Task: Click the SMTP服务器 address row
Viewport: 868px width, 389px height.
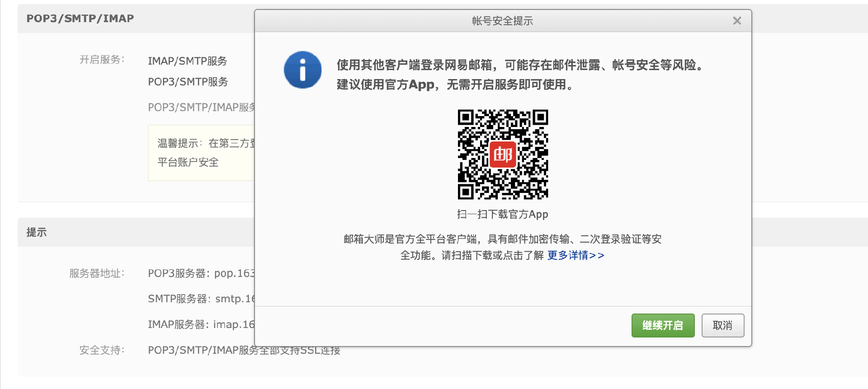Action: pos(201,299)
